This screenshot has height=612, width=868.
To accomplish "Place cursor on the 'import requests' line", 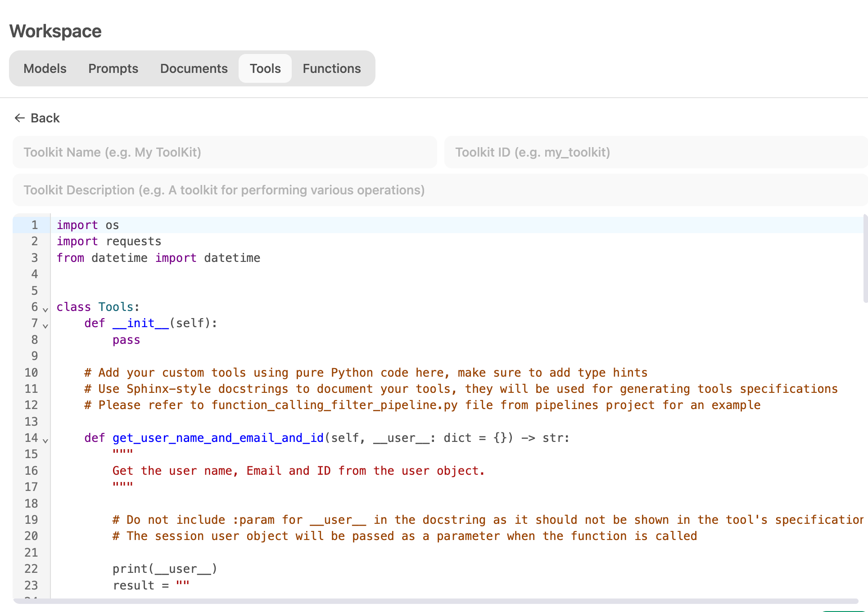I will [x=134, y=241].
